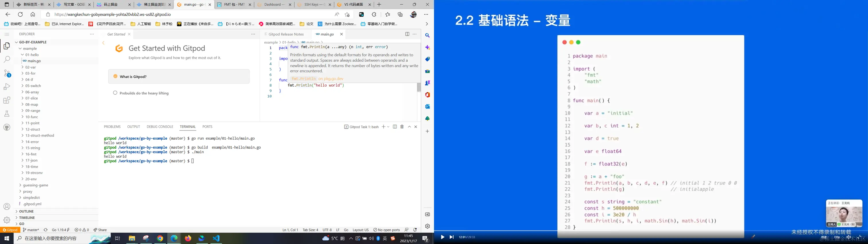
Task: Open the Testing flask view
Action: (x=7, y=114)
